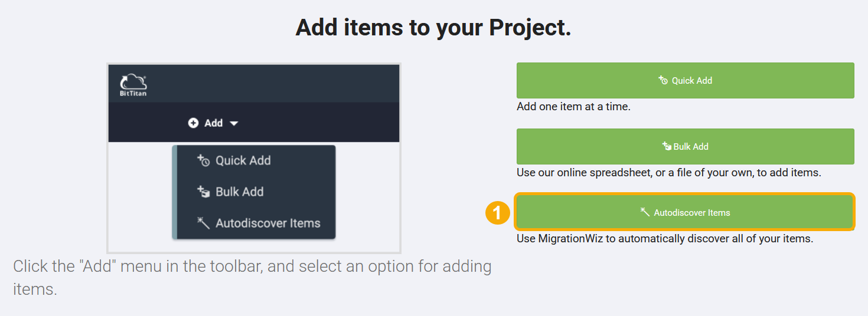Open the Add menu label in the toolbar

[x=213, y=123]
